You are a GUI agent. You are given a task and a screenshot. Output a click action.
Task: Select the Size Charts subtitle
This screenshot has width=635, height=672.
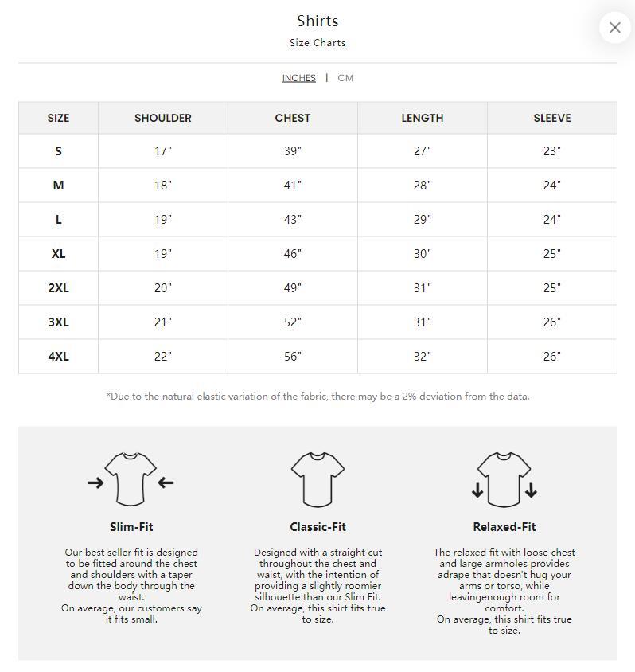(317, 43)
